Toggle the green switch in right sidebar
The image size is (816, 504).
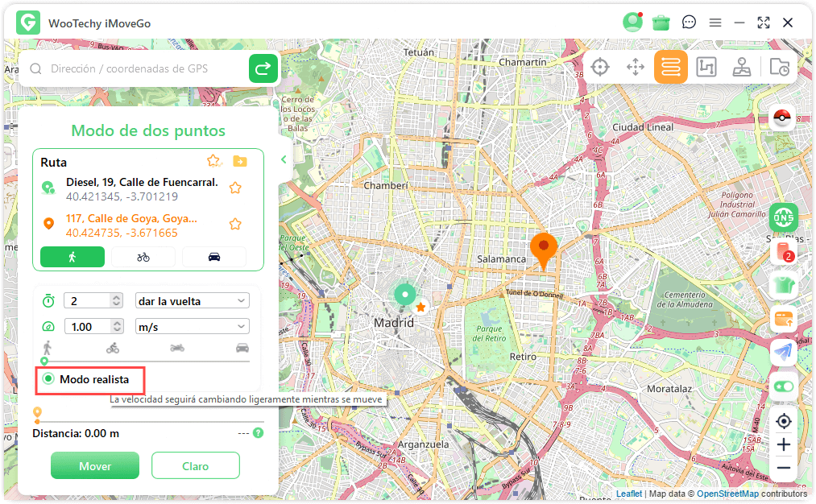tap(783, 386)
